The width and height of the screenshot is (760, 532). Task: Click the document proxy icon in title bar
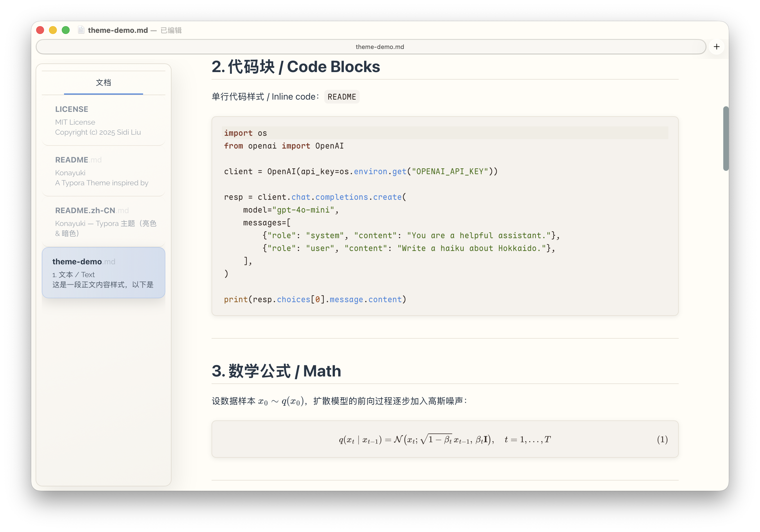[x=81, y=30]
